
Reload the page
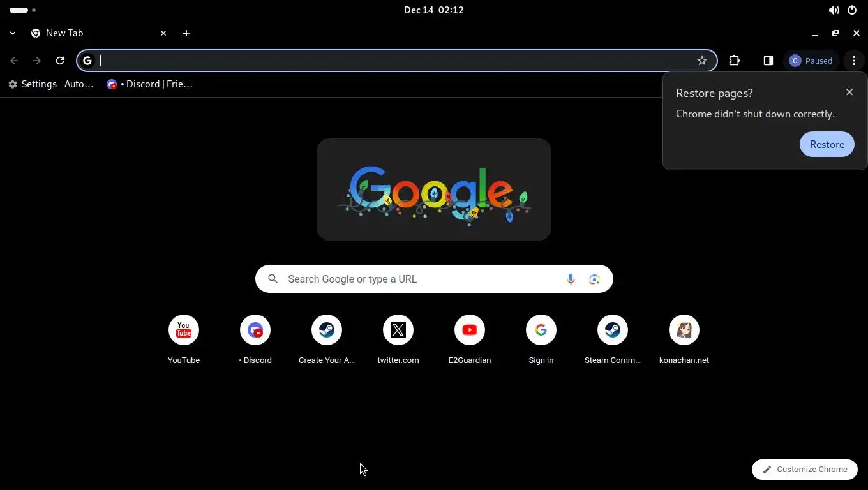click(x=60, y=61)
